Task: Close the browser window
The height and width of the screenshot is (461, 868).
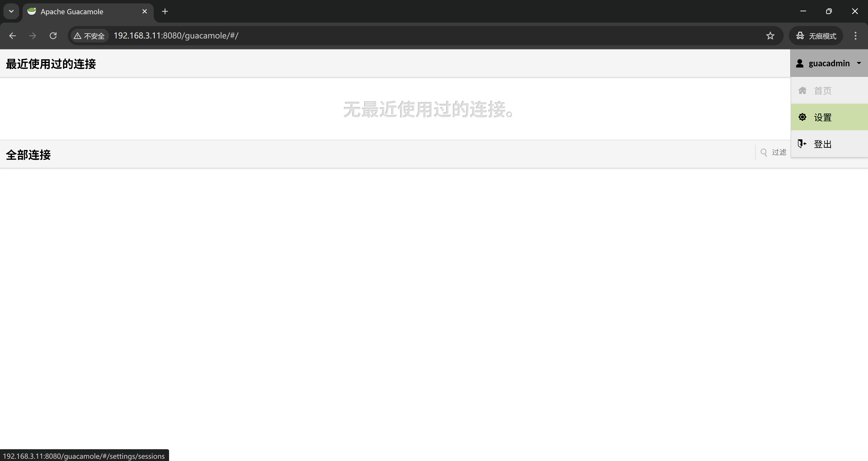Action: (855, 11)
